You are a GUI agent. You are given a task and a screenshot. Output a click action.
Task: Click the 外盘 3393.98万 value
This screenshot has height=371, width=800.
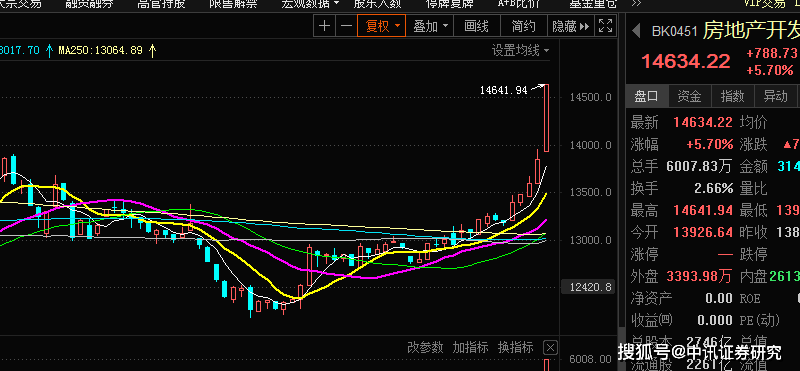(x=699, y=277)
